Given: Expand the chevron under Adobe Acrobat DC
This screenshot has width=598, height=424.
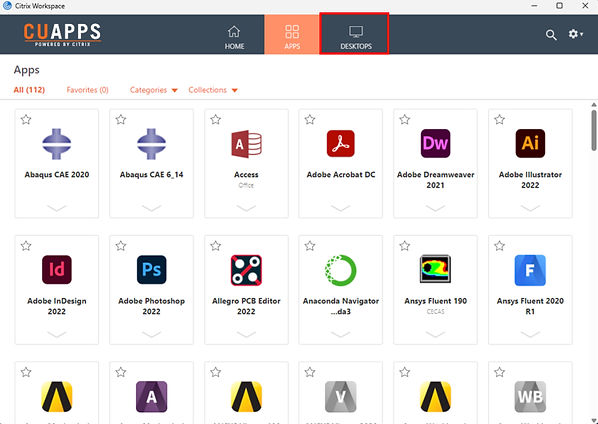Looking at the screenshot, I should pyautogui.click(x=341, y=208).
